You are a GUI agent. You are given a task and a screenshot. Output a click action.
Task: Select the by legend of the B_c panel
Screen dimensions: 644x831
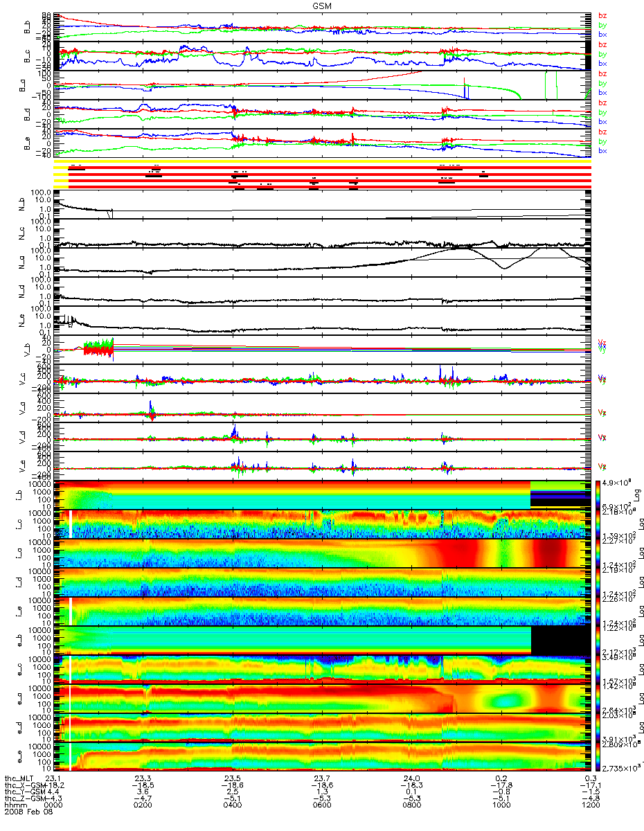(x=602, y=54)
